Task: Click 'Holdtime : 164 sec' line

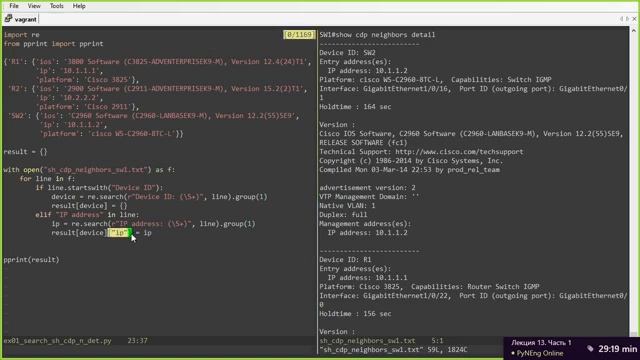Action: tap(356, 107)
